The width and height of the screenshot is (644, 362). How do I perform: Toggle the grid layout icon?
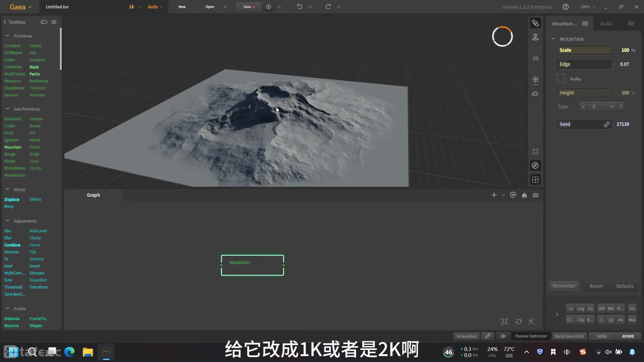coord(535,180)
